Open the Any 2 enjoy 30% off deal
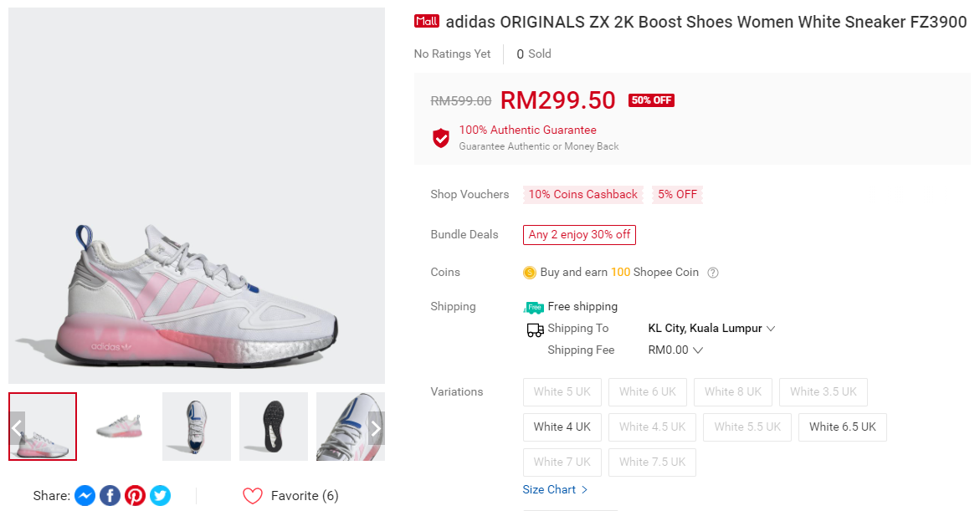The height and width of the screenshot is (511, 980). [579, 235]
